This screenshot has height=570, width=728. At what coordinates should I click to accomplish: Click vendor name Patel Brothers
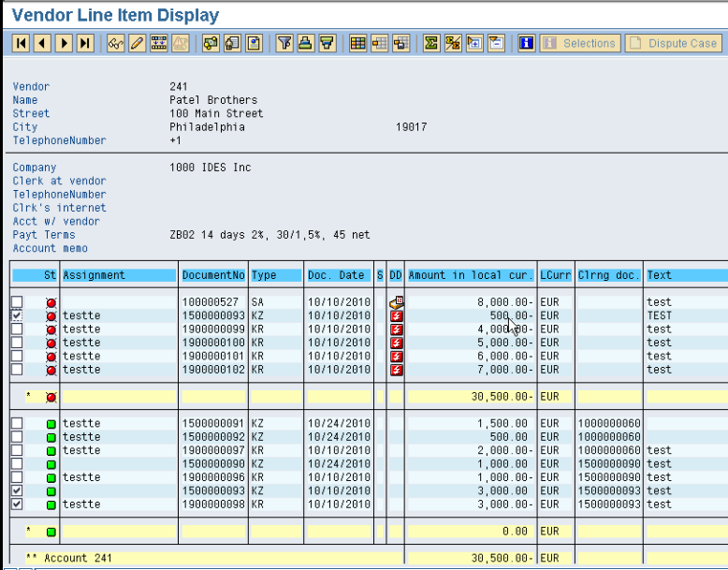pyautogui.click(x=213, y=100)
